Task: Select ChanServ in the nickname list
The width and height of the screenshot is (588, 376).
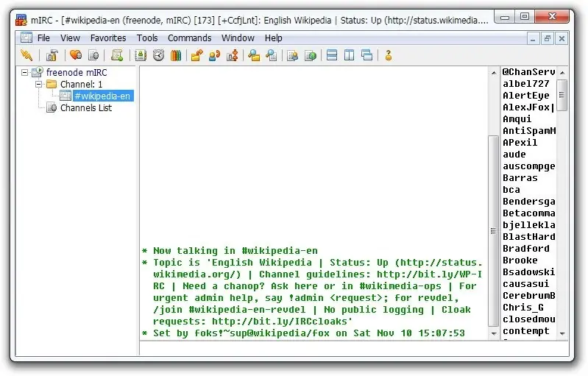Action: [528, 72]
